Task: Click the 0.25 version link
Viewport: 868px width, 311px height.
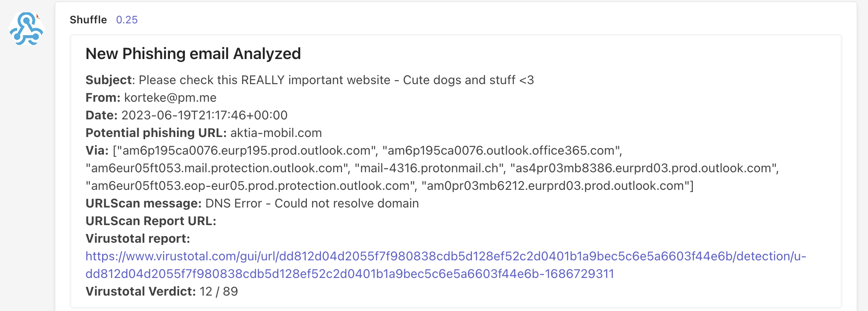Action: click(x=127, y=20)
